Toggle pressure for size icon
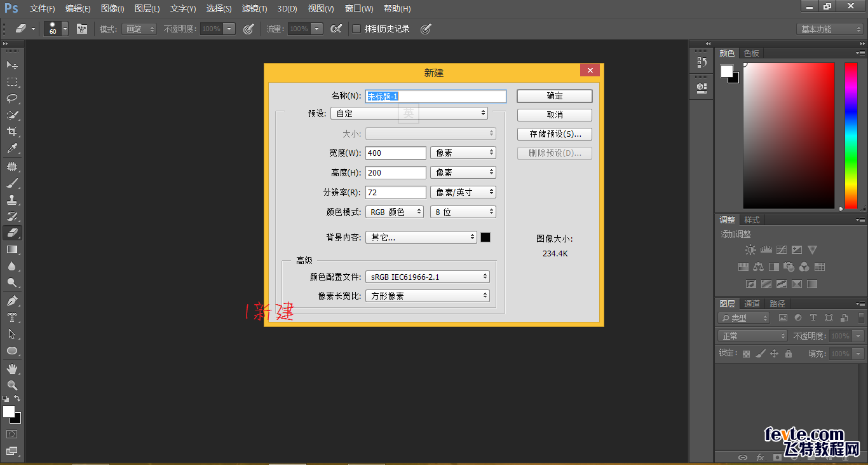 coord(426,29)
